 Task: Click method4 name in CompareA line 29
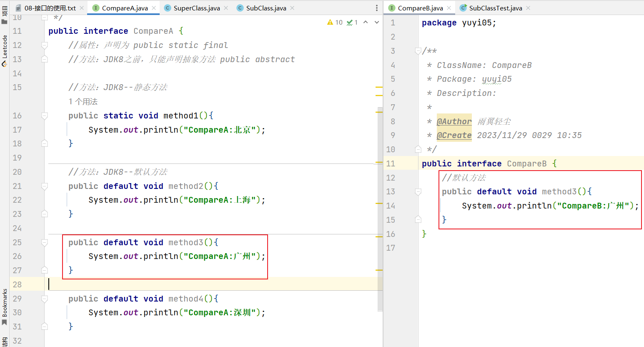[186, 299]
